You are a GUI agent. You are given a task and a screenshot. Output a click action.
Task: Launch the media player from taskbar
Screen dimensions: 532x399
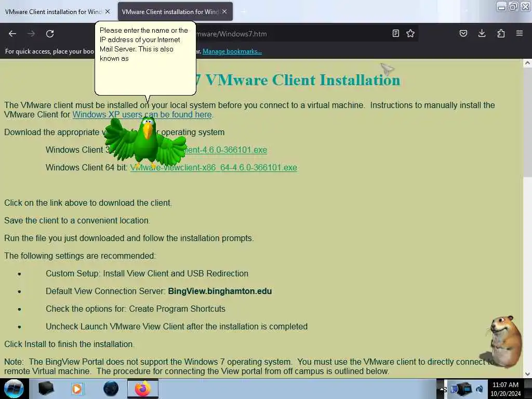(x=77, y=389)
